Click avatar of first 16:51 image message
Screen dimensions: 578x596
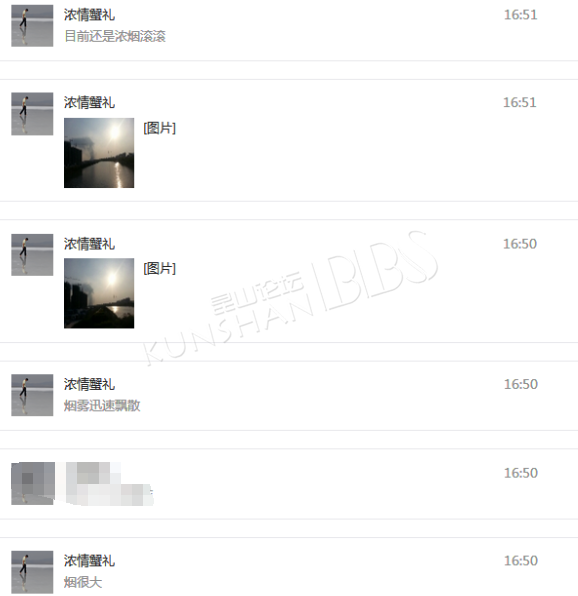32,114
